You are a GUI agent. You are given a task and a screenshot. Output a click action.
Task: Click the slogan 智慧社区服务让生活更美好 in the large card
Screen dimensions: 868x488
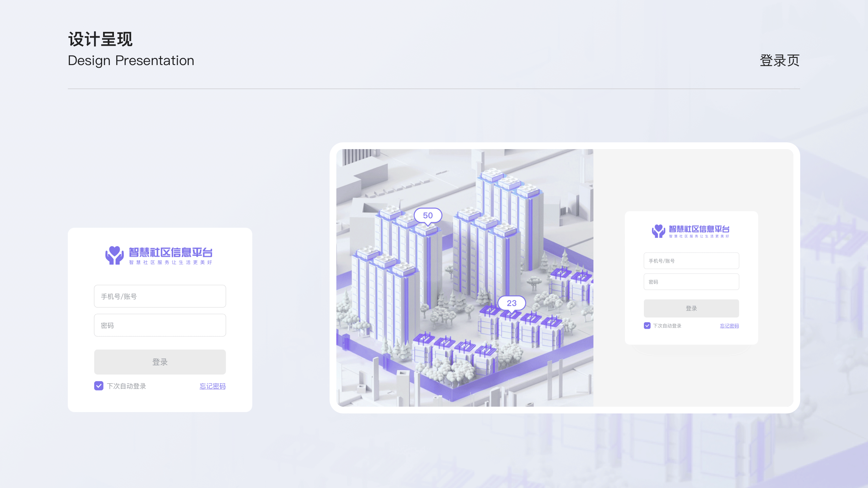coord(171,262)
